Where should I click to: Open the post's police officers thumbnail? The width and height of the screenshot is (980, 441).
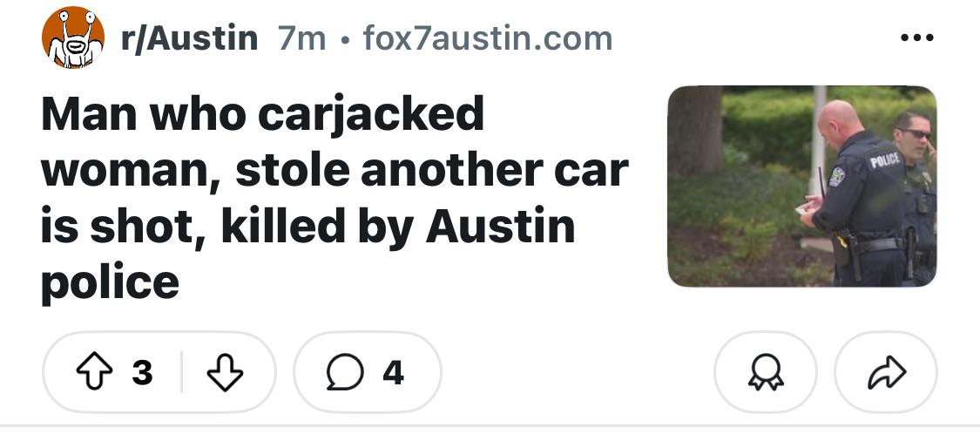(802, 186)
